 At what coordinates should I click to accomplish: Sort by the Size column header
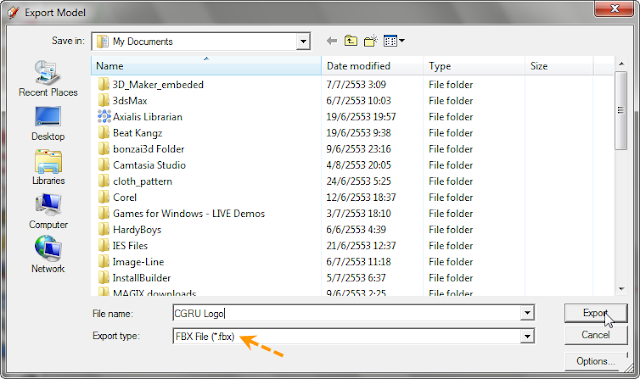pos(559,66)
